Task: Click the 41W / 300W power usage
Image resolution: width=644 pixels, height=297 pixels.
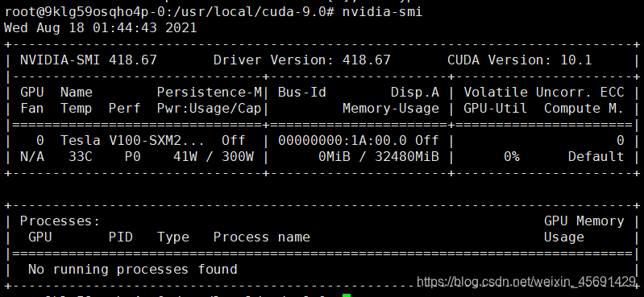Action: click(213, 157)
